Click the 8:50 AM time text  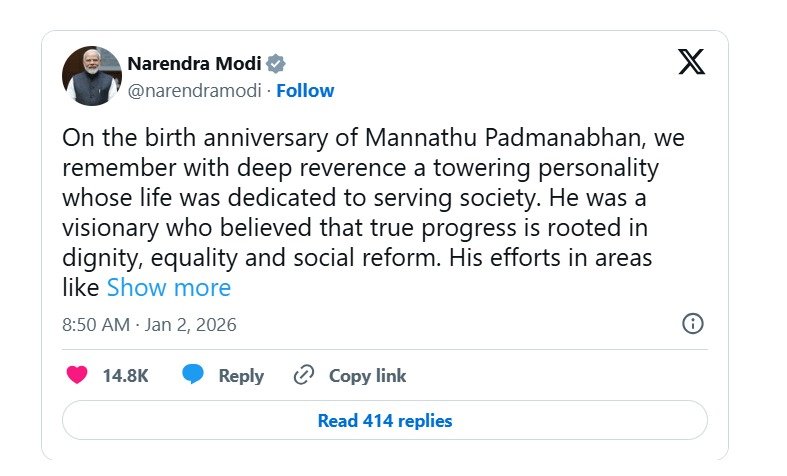click(96, 325)
